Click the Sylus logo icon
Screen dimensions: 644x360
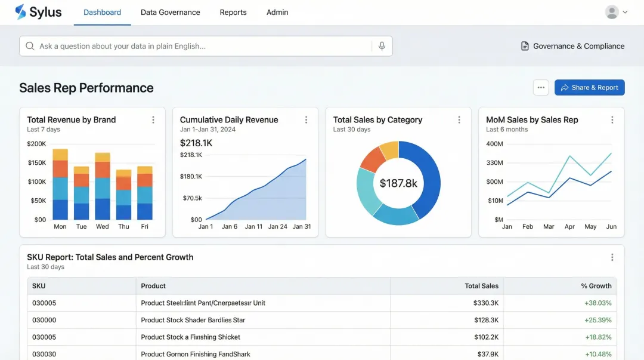[x=20, y=11]
